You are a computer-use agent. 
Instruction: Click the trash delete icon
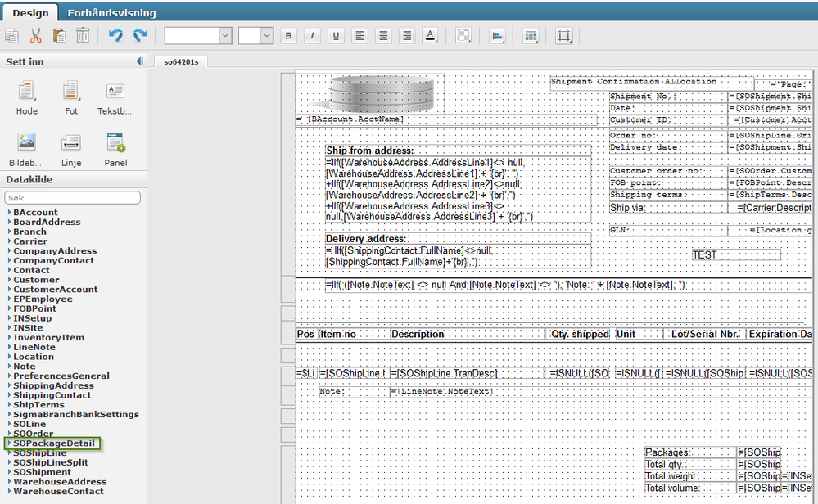(x=83, y=36)
